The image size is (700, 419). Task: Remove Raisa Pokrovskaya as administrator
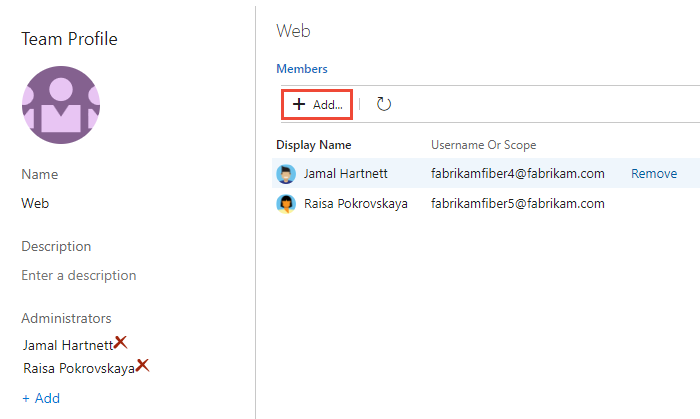[142, 365]
